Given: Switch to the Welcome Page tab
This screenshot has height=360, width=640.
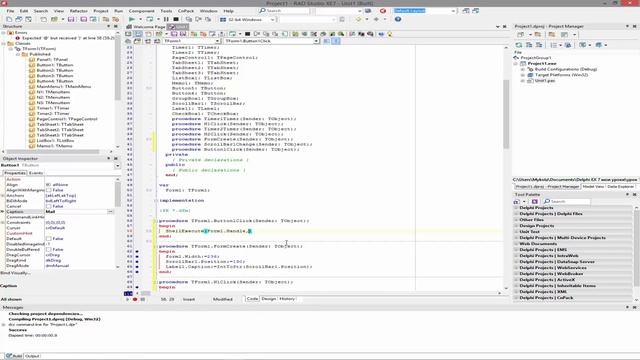Looking at the screenshot, I should pos(146,27).
